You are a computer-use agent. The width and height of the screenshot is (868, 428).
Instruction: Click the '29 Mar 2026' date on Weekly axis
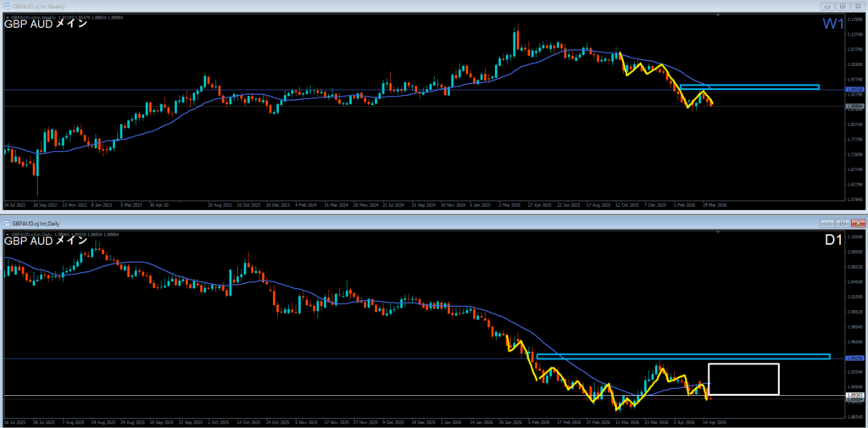tap(715, 204)
